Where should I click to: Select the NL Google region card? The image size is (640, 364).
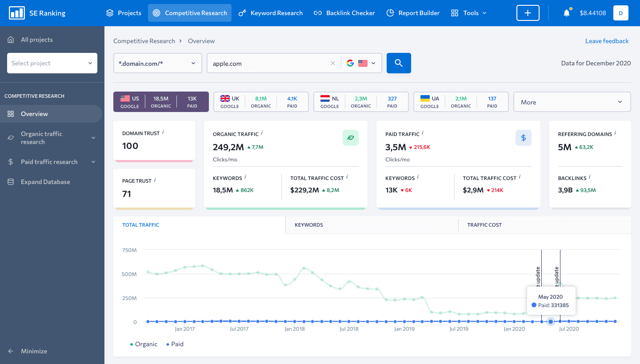click(361, 102)
